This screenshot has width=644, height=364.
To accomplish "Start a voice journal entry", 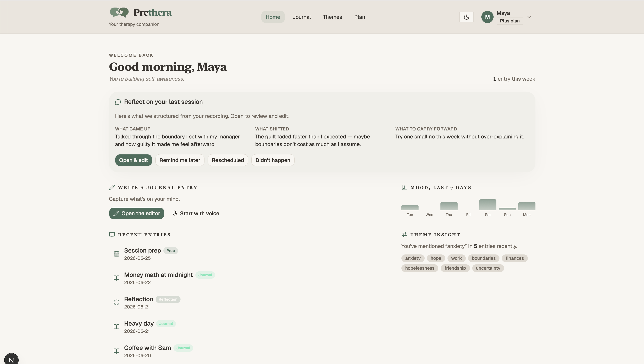I will pyautogui.click(x=196, y=214).
